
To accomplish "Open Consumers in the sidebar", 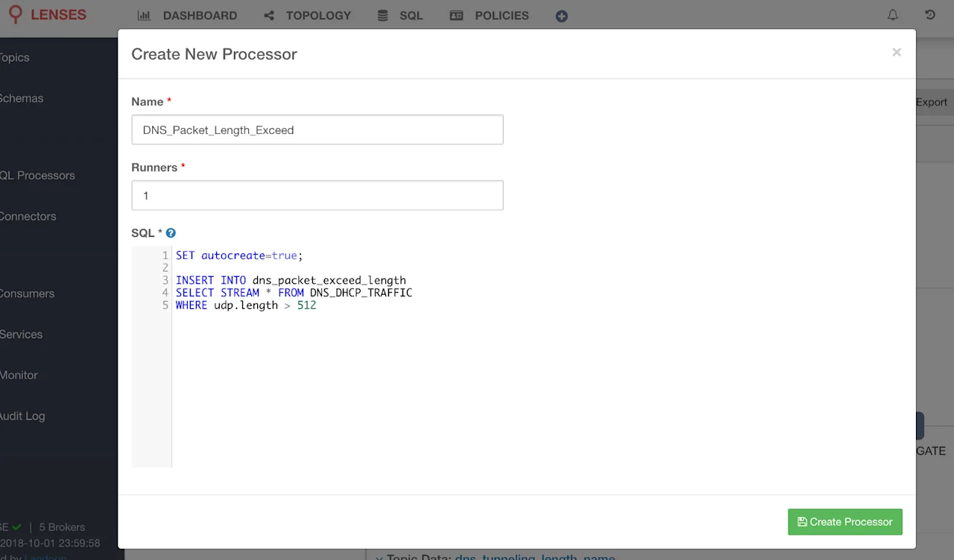I will [x=27, y=293].
